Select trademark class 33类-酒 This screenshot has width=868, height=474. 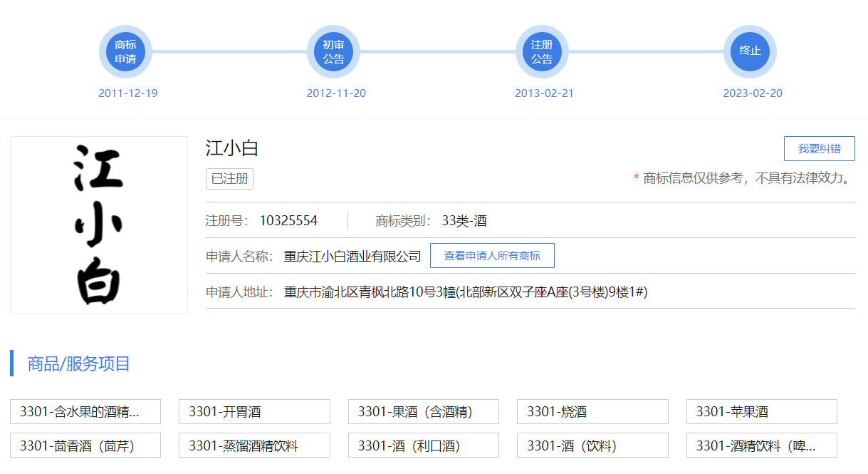[x=464, y=221]
